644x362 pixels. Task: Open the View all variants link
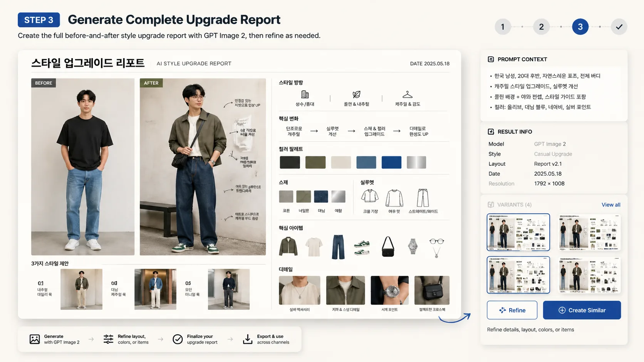point(610,205)
